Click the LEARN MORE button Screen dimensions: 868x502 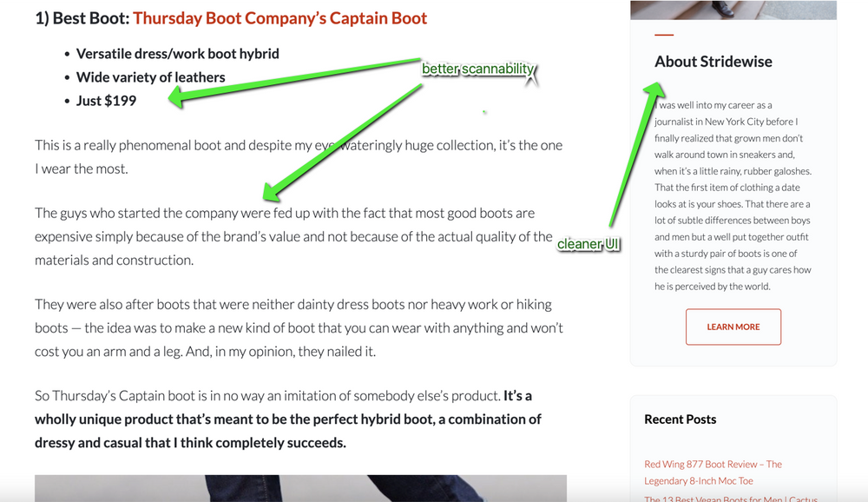733,327
